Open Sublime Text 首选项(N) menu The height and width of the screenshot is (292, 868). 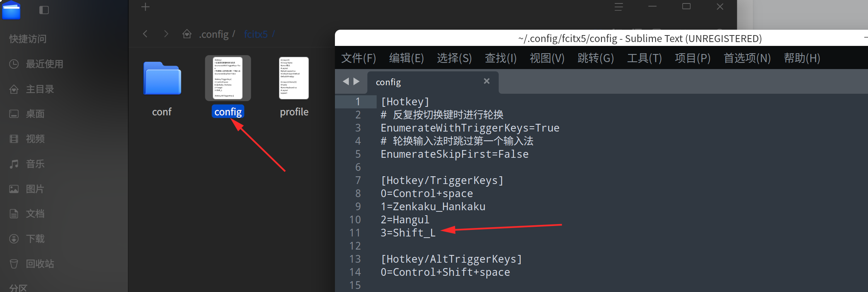tap(747, 58)
